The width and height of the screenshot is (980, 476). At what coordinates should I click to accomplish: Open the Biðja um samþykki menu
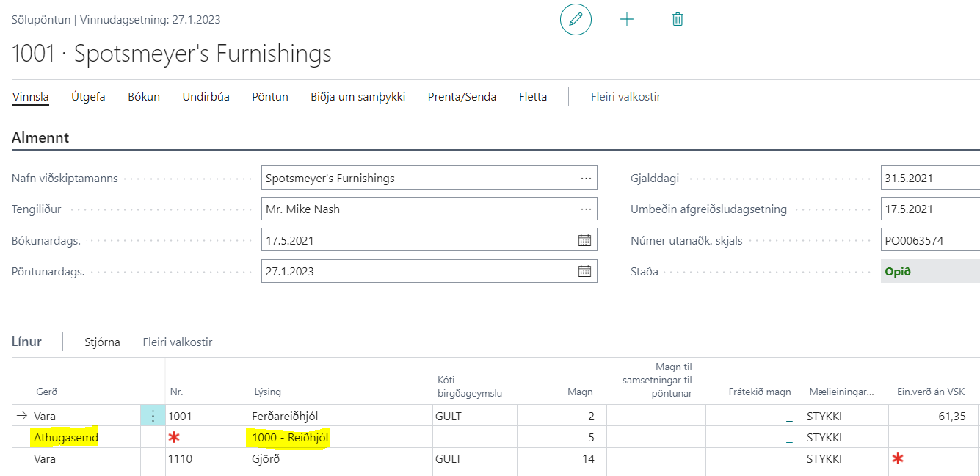click(357, 97)
